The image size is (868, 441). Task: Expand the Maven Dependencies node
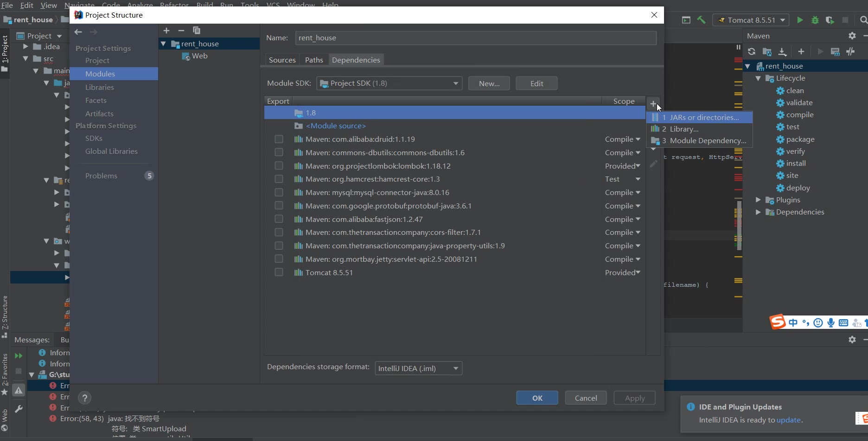[758, 212]
